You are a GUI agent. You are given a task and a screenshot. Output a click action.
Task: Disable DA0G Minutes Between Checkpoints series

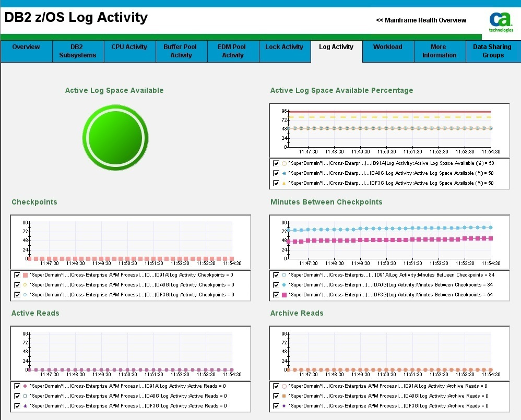tap(276, 285)
